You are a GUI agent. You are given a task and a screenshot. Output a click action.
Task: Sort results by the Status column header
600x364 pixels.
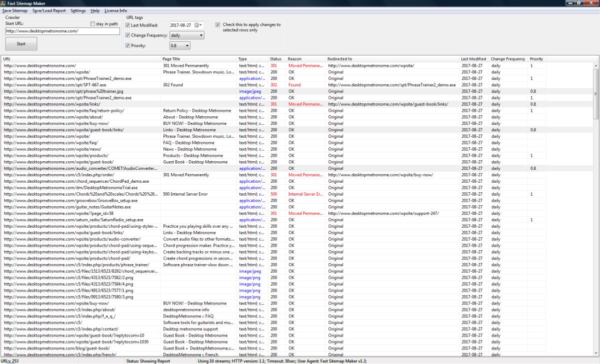coord(276,58)
